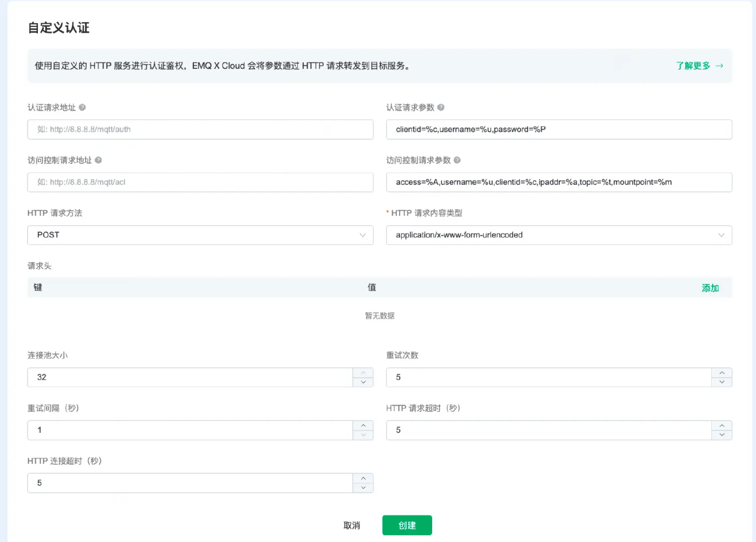Open the 了解更多 link
This screenshot has height=542, width=756.
pos(699,65)
